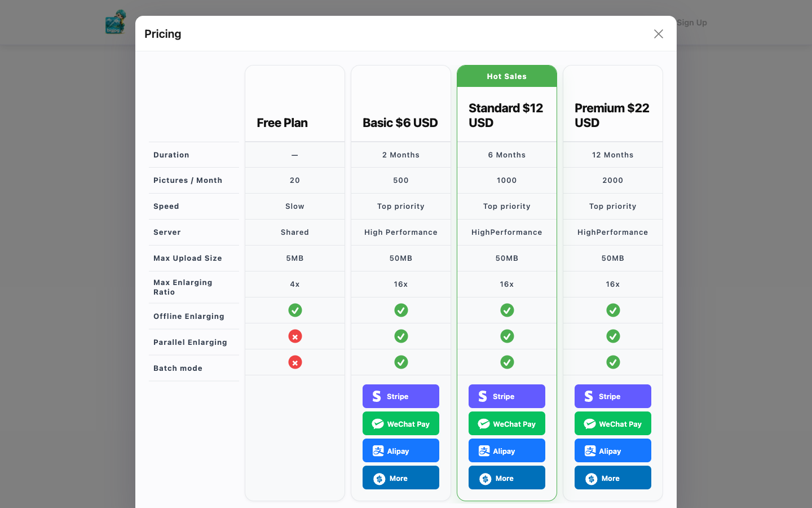Click the Premium plan Parallel Enlarging checkmark

[x=613, y=336]
